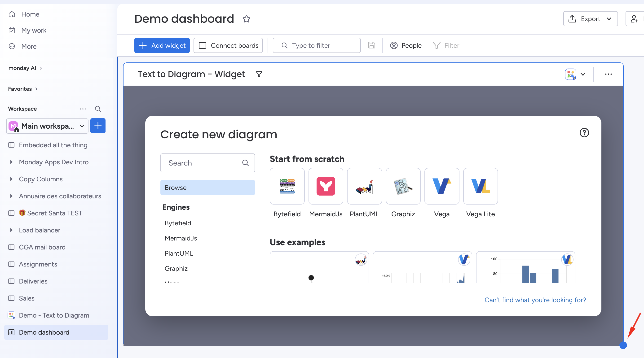Click the Add widget button
This screenshot has height=358, width=644.
click(x=162, y=45)
